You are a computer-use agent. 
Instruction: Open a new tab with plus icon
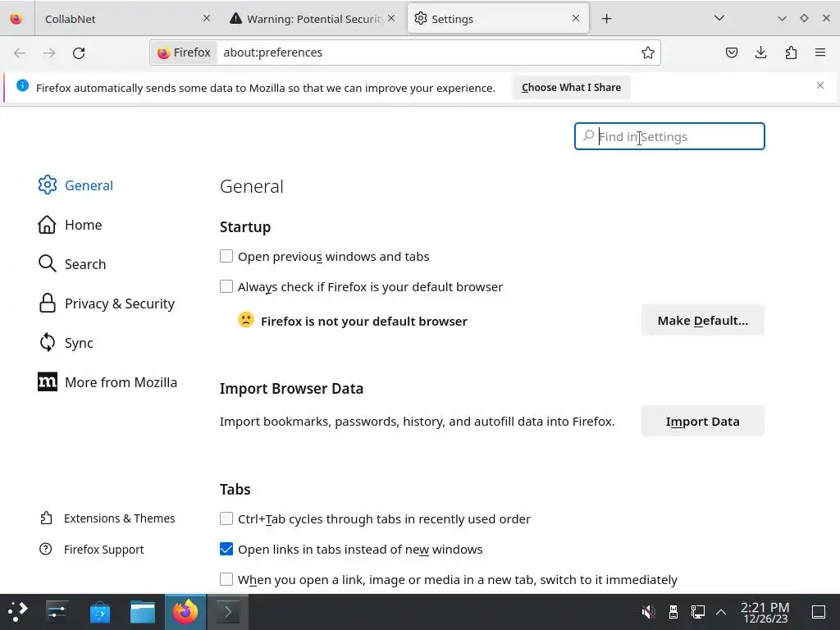tap(607, 18)
